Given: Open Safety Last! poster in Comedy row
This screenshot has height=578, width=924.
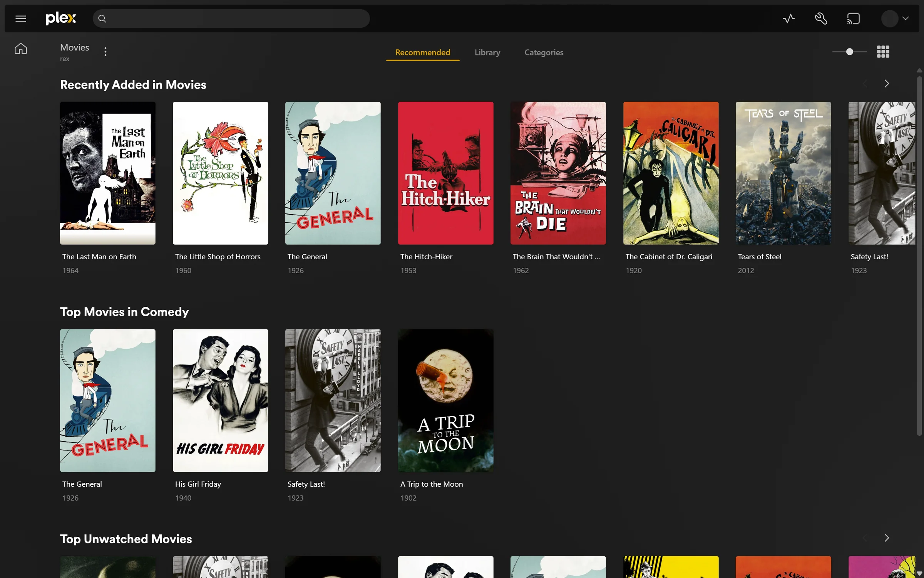Looking at the screenshot, I should (333, 400).
